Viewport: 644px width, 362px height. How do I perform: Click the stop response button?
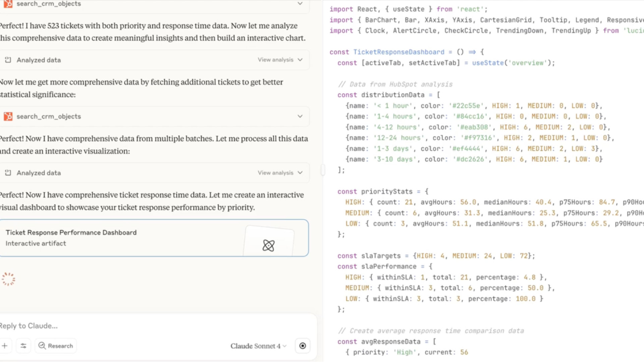click(x=302, y=346)
